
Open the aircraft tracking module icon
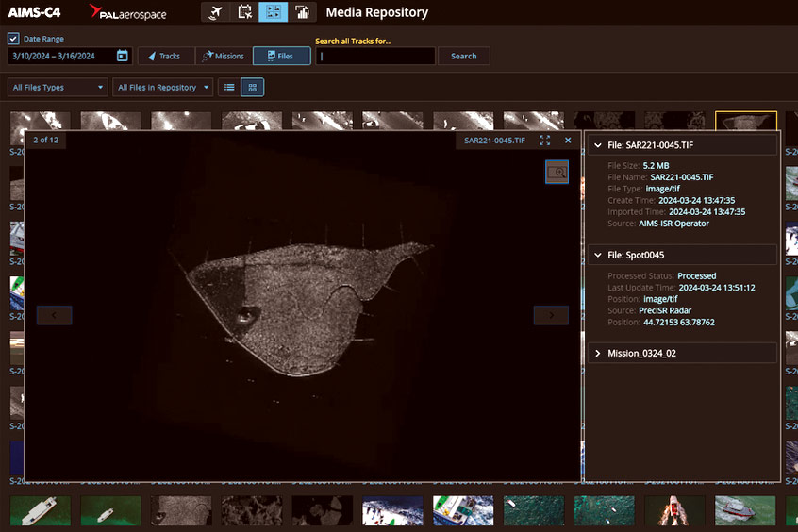click(x=216, y=12)
